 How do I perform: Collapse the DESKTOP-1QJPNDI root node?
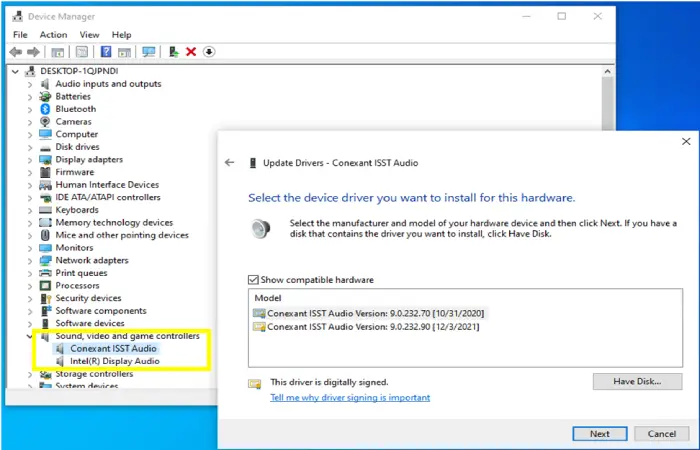15,71
